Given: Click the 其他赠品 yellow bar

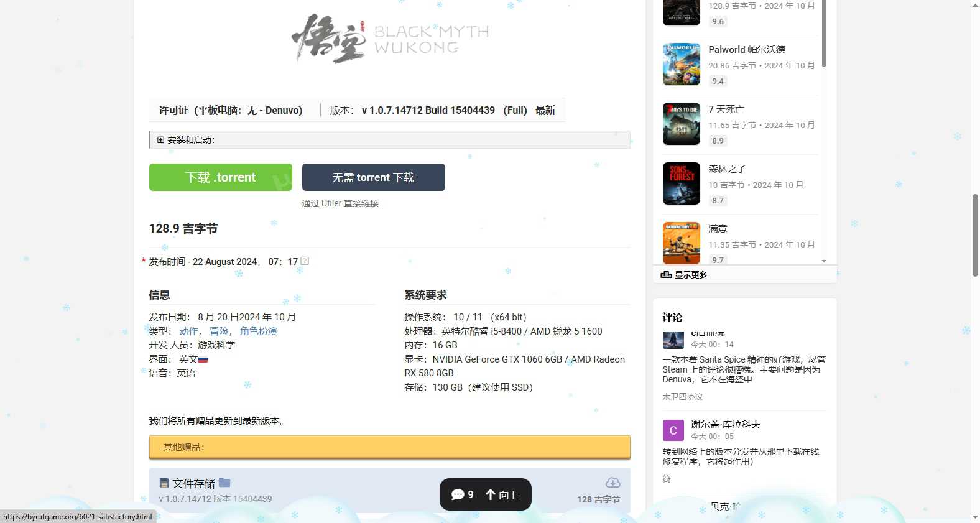Looking at the screenshot, I should pyautogui.click(x=390, y=447).
